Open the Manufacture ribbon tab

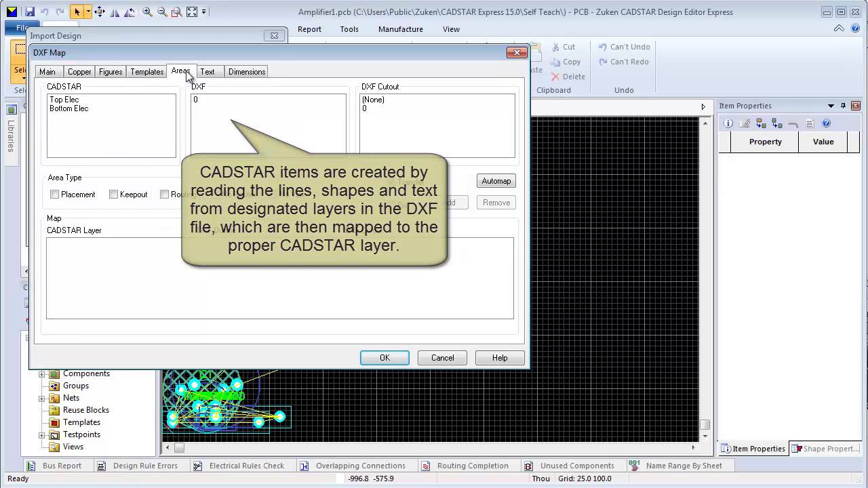(401, 29)
